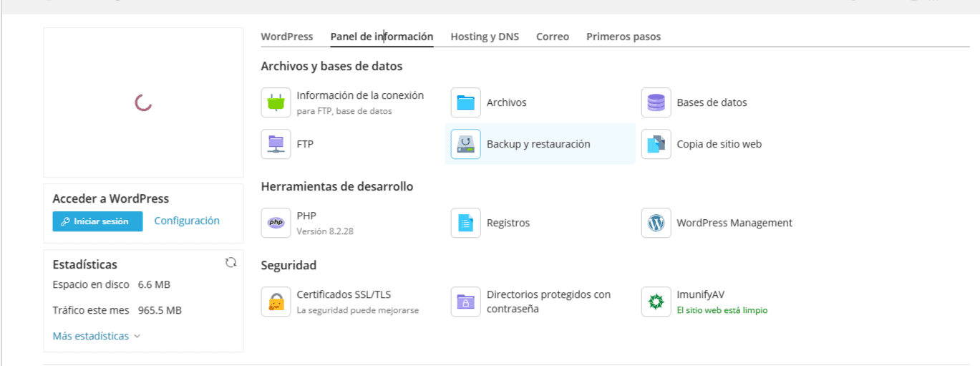Open the PHP settings link
The width and height of the screenshot is (980, 366).
[x=306, y=216]
